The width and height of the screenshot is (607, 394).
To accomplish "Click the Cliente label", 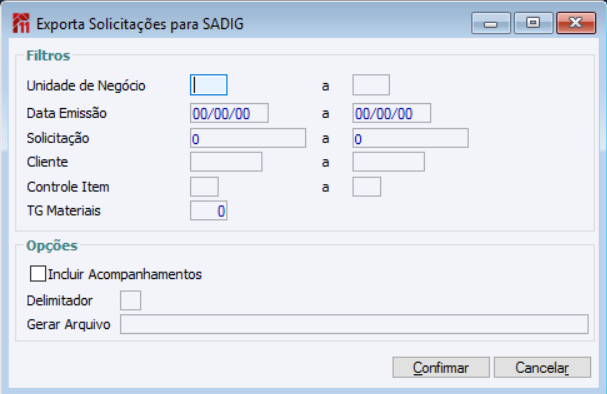I will click(47, 162).
